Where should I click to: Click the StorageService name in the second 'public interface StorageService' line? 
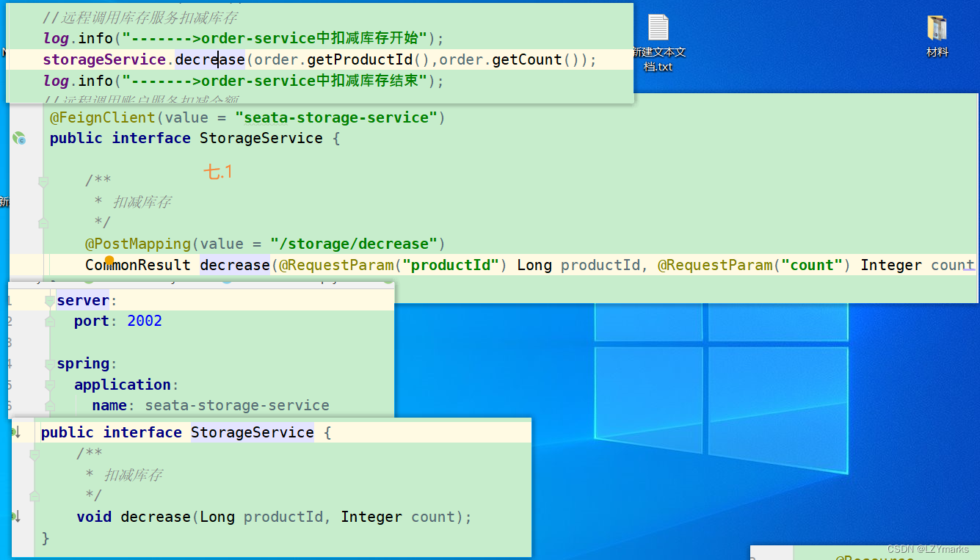point(253,432)
